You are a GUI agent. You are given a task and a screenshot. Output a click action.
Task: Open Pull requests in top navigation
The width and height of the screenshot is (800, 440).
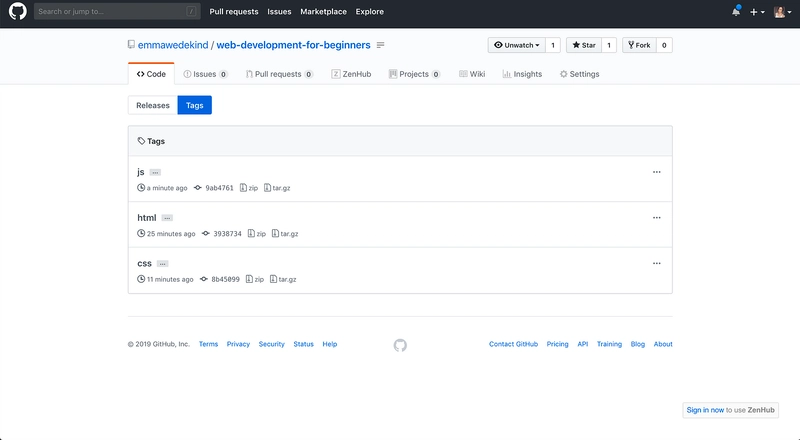(234, 11)
